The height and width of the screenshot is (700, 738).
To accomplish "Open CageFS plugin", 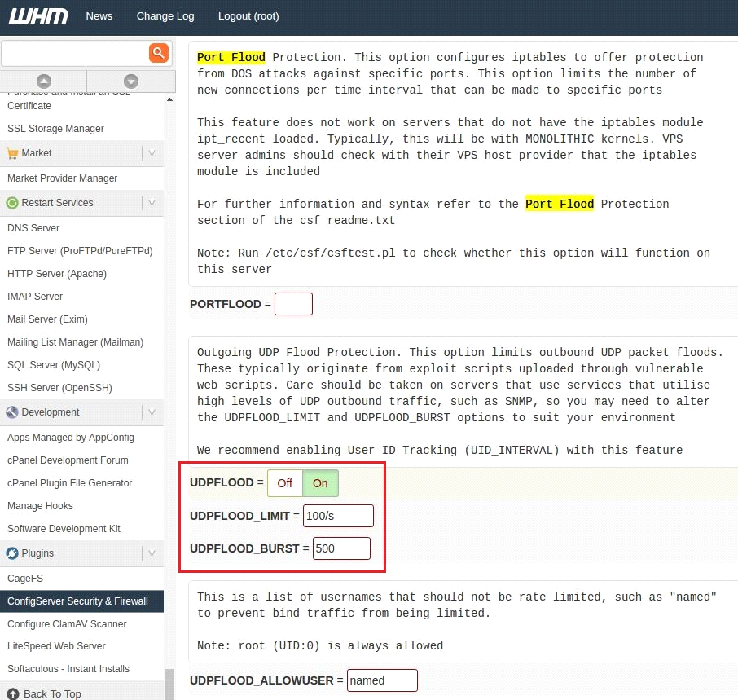I will [x=25, y=579].
